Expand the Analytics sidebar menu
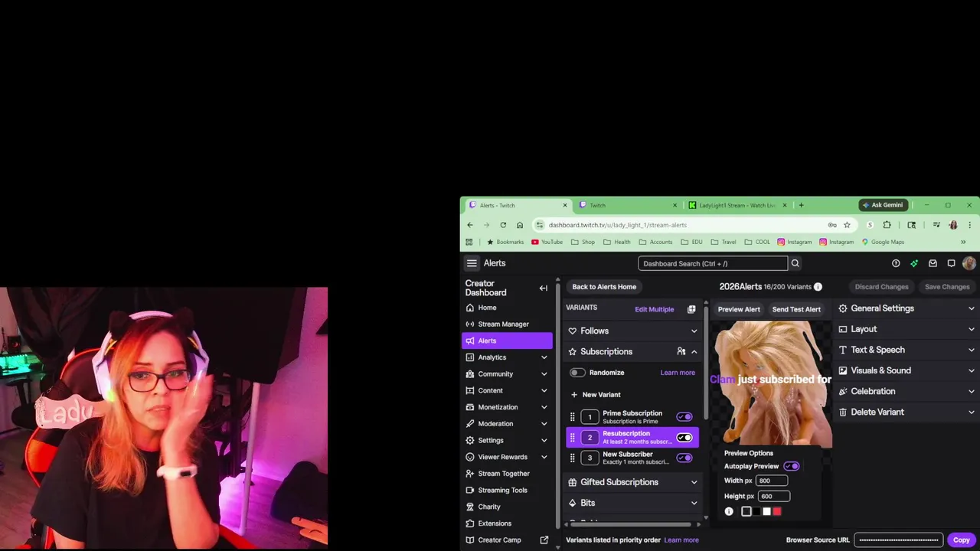The image size is (980, 551). (x=507, y=357)
